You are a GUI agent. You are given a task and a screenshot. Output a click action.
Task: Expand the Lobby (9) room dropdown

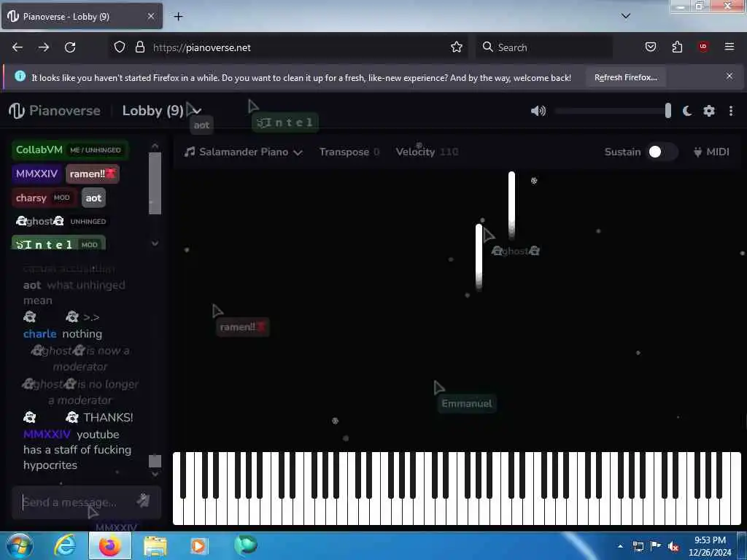(x=197, y=111)
